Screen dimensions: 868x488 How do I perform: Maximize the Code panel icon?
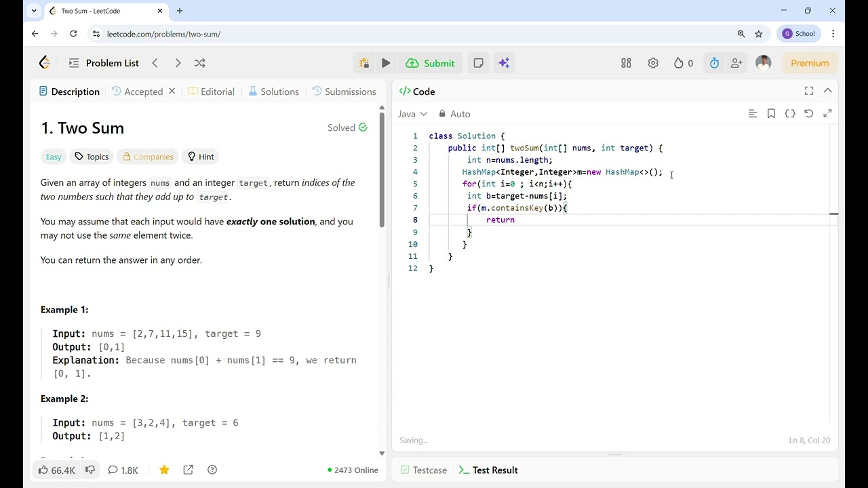point(809,91)
